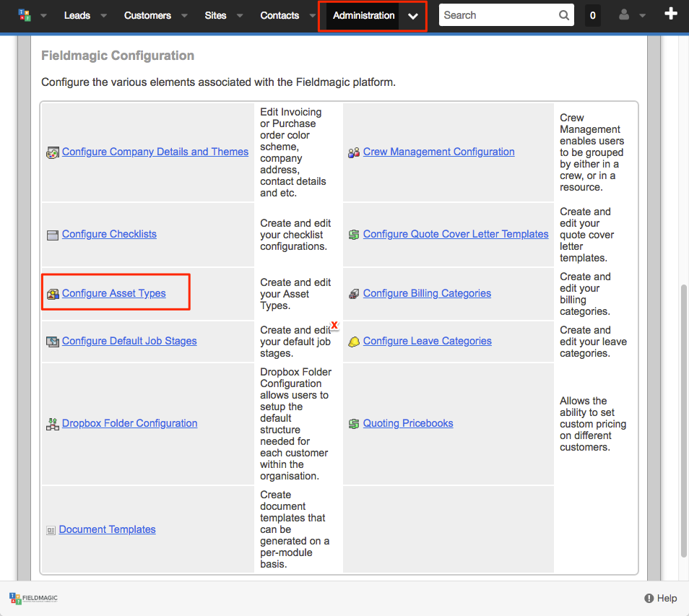The height and width of the screenshot is (616, 689).
Task: Open the Document Templates link
Action: [x=107, y=529]
